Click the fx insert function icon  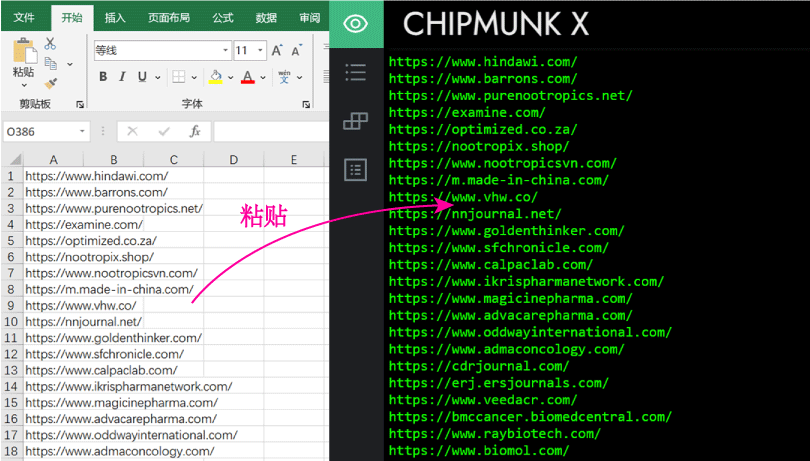coord(195,131)
